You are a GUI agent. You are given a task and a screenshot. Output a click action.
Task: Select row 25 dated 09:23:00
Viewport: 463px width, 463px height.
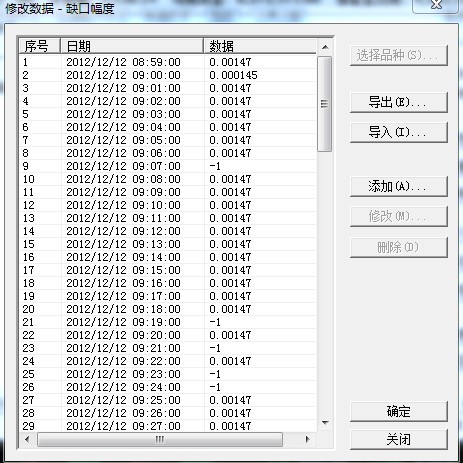pyautogui.click(x=168, y=374)
